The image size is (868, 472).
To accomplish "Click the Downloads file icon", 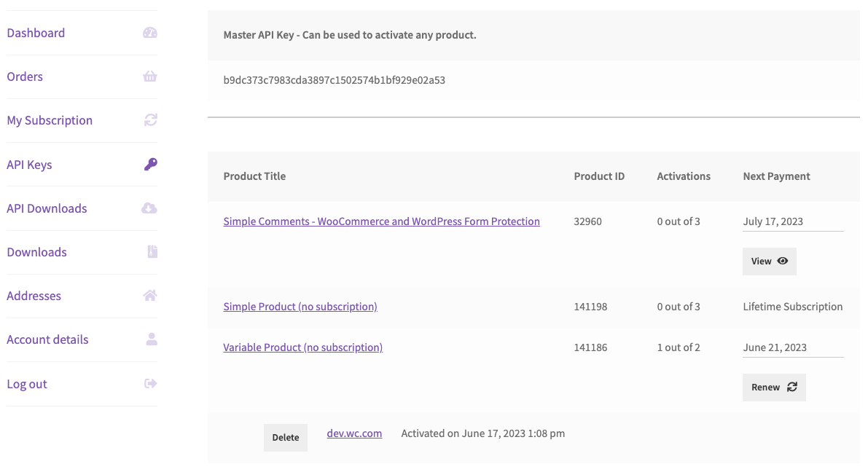I will pyautogui.click(x=152, y=252).
